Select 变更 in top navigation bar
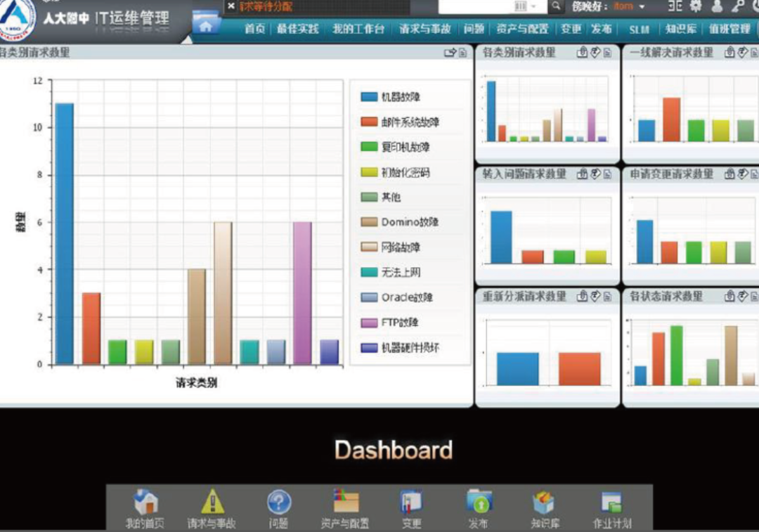The width and height of the screenshot is (759, 532). tap(571, 29)
